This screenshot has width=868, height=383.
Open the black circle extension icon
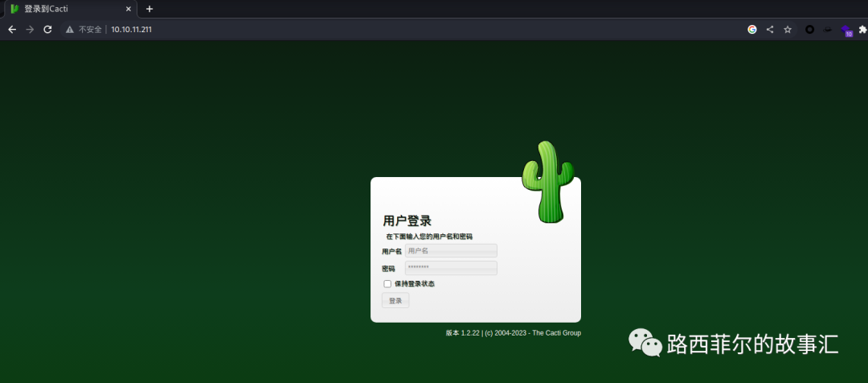[809, 30]
